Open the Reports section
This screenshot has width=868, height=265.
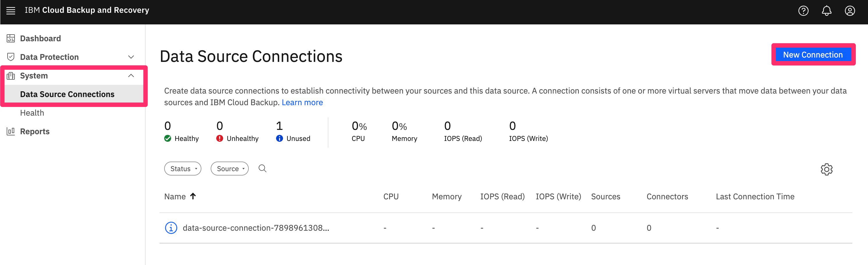35,131
